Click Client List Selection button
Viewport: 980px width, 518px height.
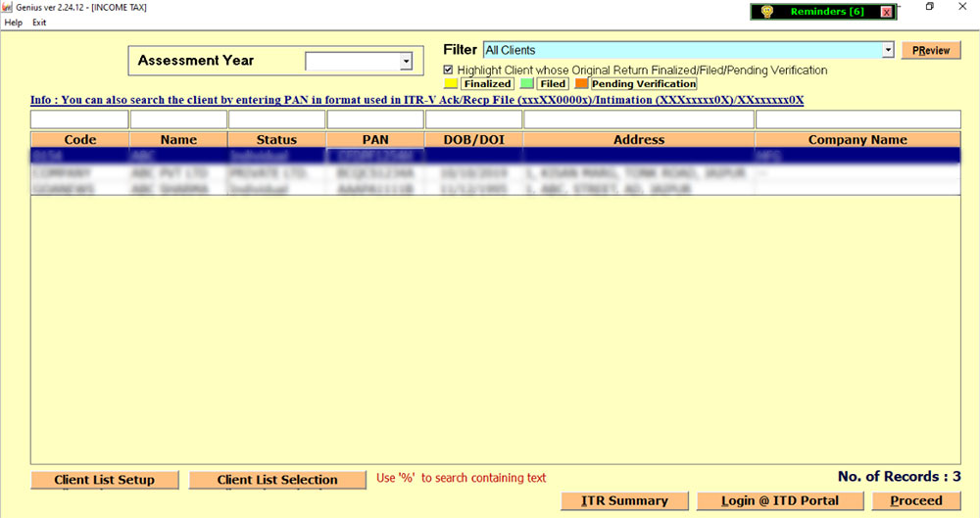coord(277,480)
